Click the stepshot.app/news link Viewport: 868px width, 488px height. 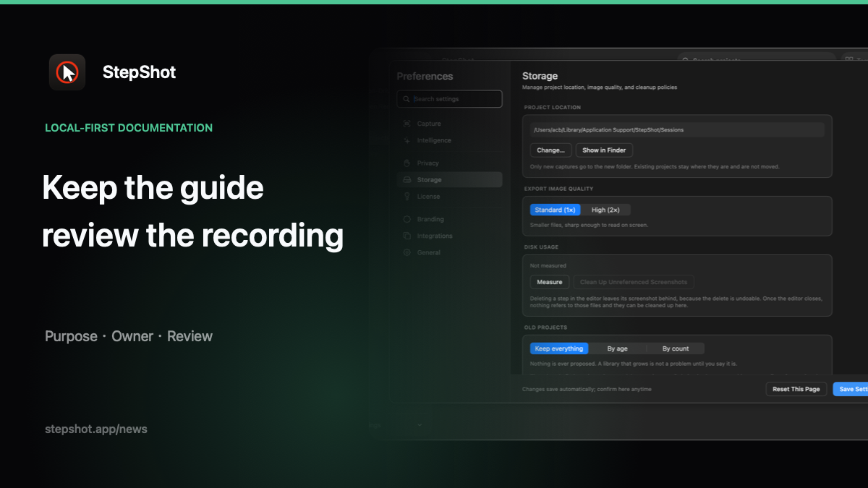click(96, 429)
